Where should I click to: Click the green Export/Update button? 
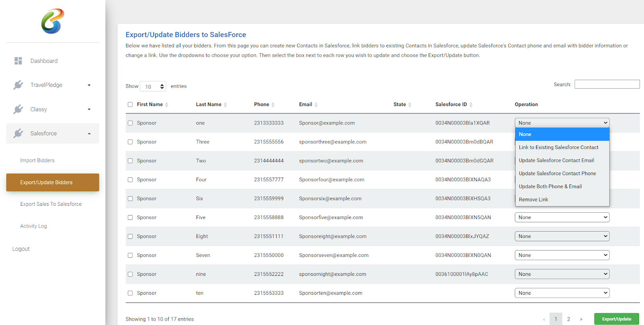click(x=617, y=319)
